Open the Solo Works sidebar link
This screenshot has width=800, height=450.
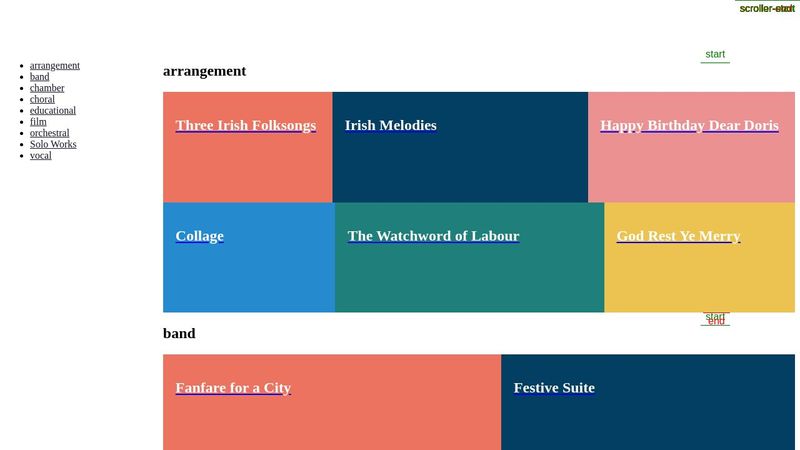52,144
